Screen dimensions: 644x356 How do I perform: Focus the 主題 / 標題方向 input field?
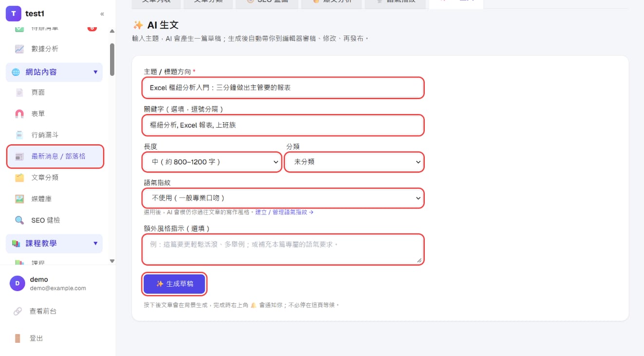pos(283,88)
